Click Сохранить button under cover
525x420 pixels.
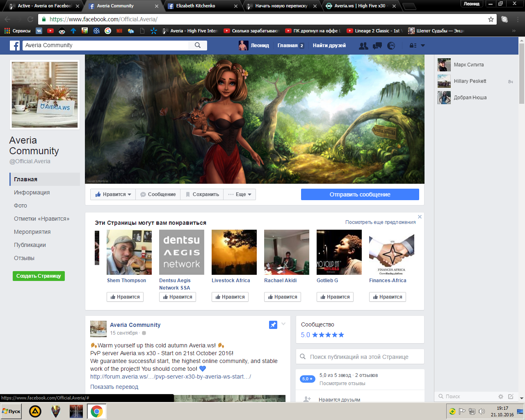[202, 194]
